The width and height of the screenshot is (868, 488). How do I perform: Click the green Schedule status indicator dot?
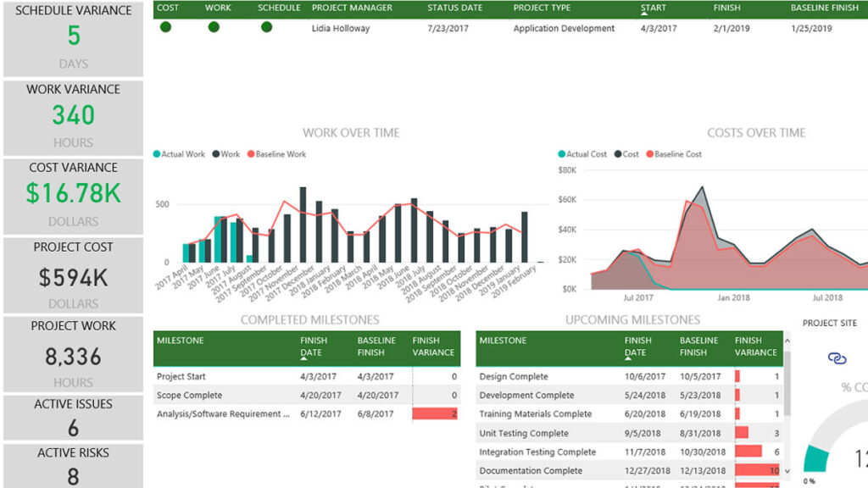[266, 27]
